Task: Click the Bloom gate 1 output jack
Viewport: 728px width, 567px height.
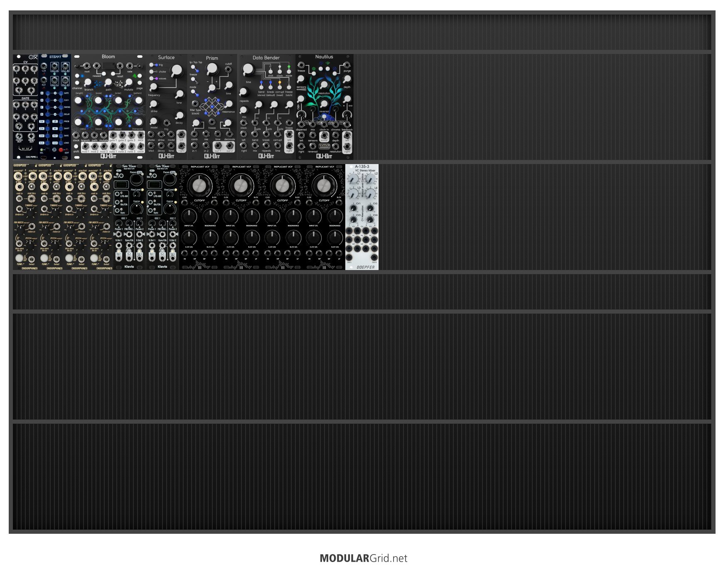Action: tap(113, 135)
